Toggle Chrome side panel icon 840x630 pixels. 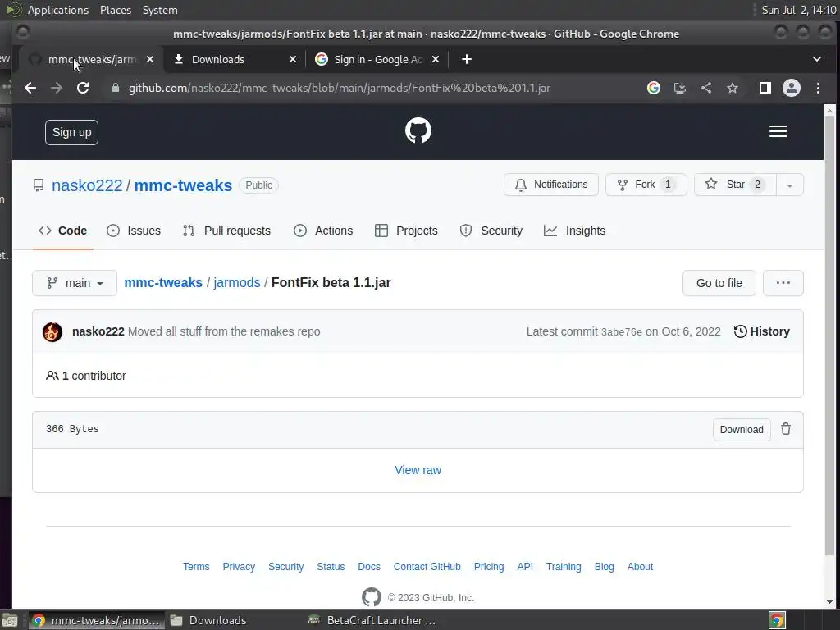[x=765, y=88]
